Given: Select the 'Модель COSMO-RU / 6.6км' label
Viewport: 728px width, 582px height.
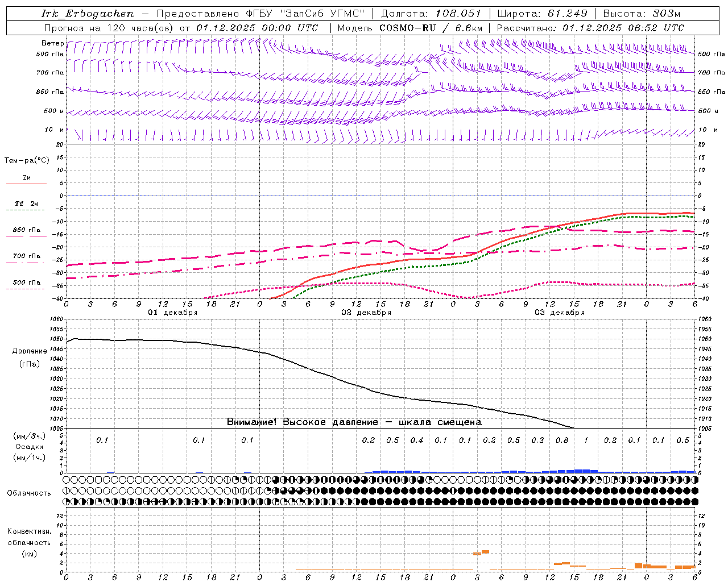Looking at the screenshot, I should click(x=410, y=28).
